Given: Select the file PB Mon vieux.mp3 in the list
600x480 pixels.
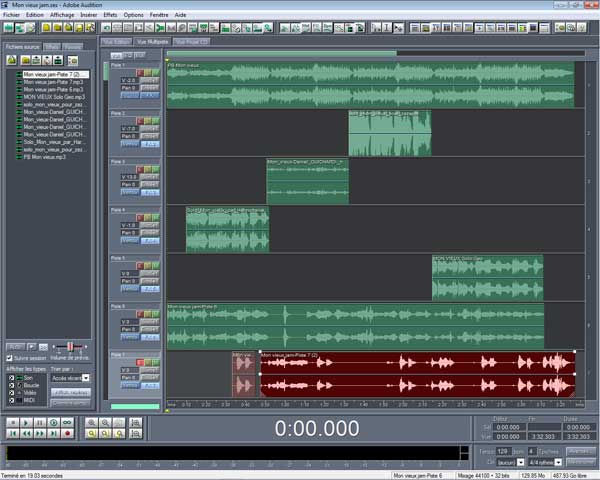Looking at the screenshot, I should (x=44, y=157).
